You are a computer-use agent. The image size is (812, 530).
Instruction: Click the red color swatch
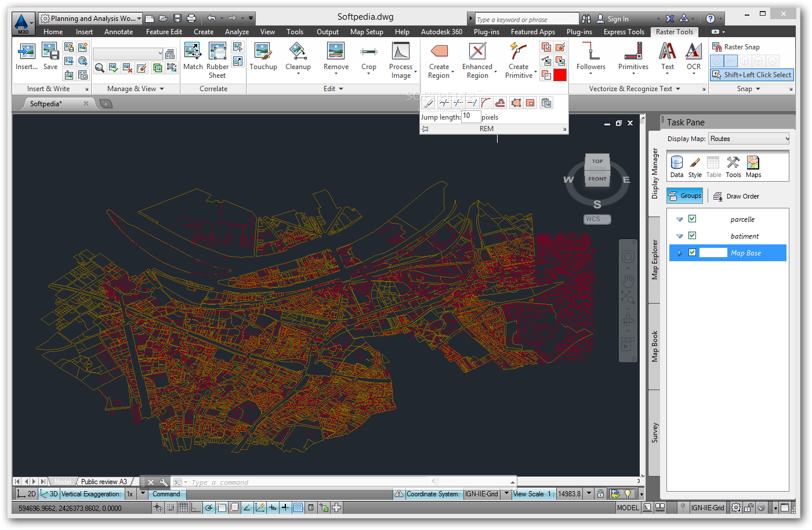click(x=560, y=75)
